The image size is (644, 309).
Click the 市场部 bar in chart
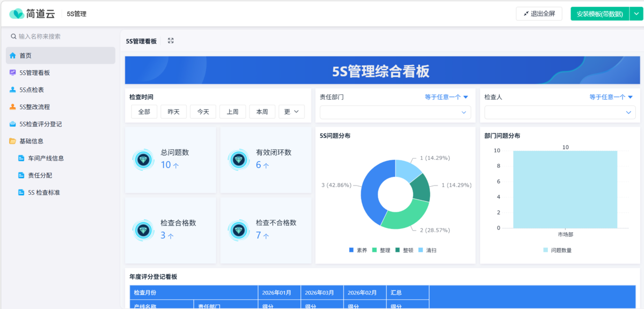tap(565, 189)
